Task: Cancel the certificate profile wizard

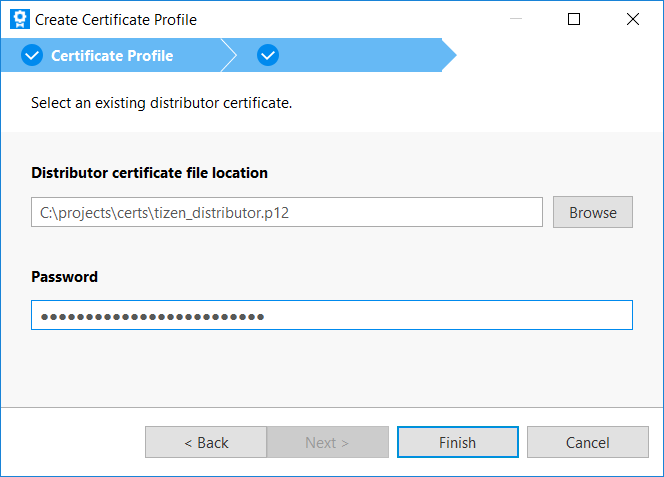Action: [587, 442]
